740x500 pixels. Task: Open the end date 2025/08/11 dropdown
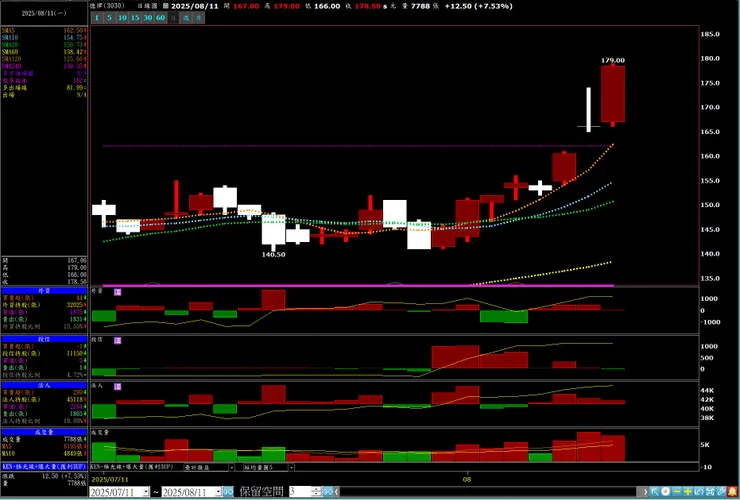[218, 492]
